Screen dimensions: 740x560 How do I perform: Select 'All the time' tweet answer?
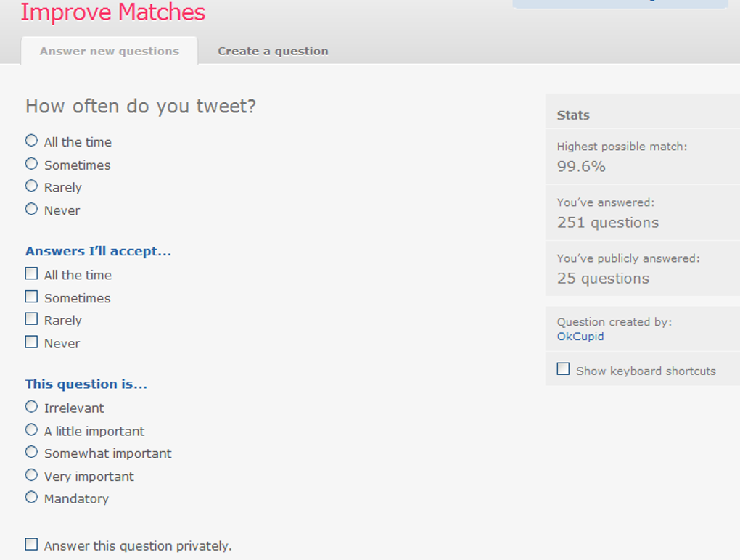31,141
